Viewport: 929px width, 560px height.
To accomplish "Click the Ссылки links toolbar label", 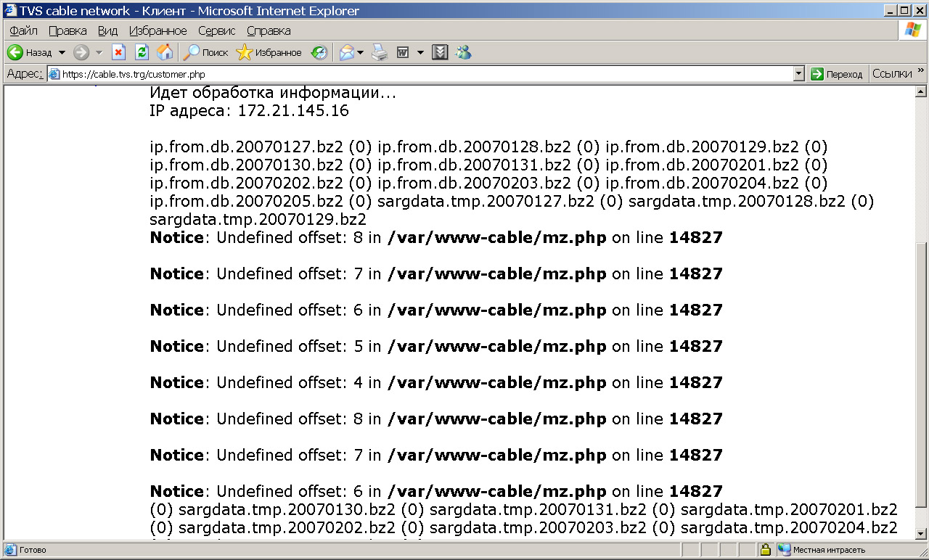I will point(892,74).
